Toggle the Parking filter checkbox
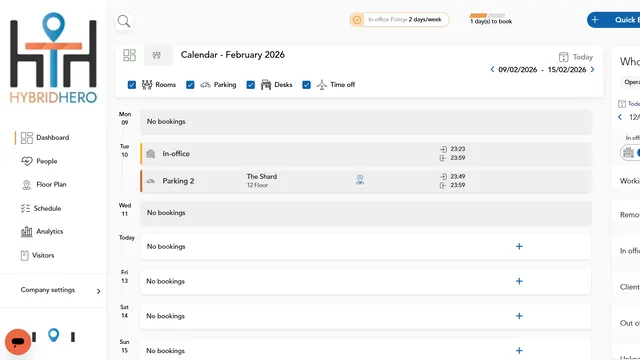This screenshot has height=360, width=640. (190, 85)
